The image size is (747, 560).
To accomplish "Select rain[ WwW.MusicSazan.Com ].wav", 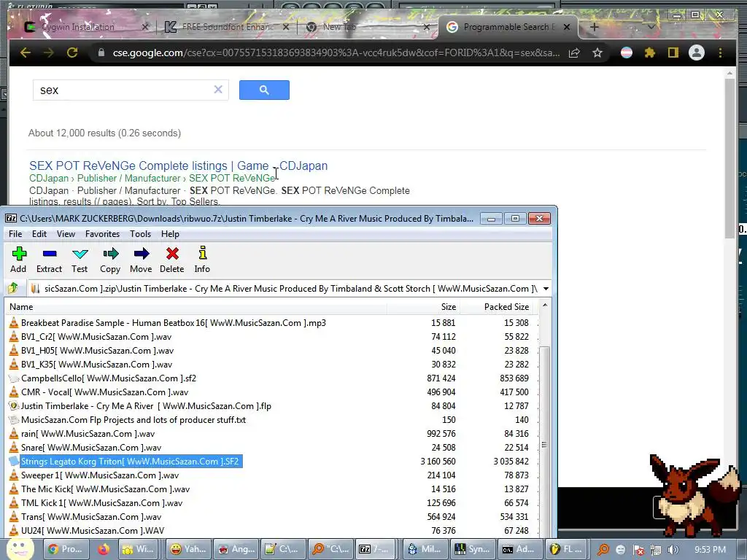I will [x=88, y=433].
